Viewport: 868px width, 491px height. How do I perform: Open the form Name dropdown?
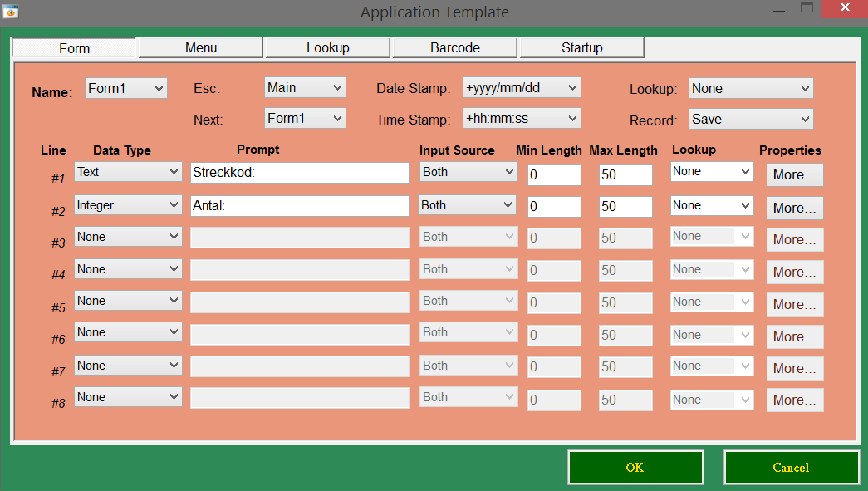pos(125,88)
